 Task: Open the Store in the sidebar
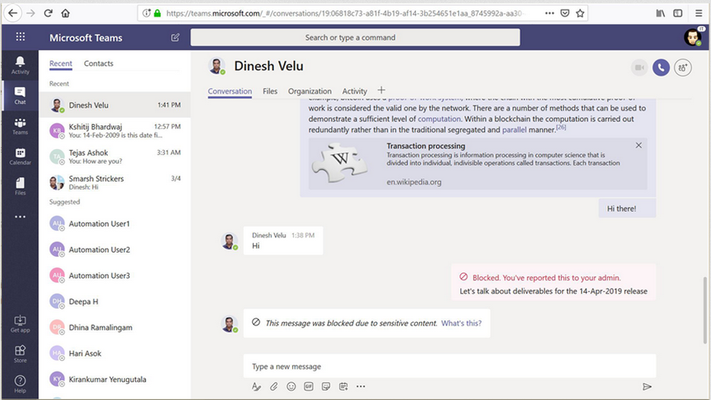tap(20, 354)
